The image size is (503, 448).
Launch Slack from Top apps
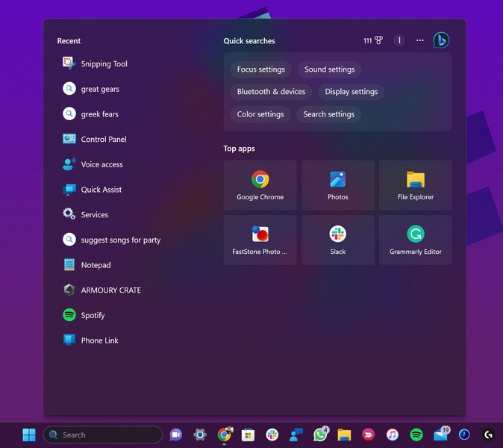coord(337,240)
